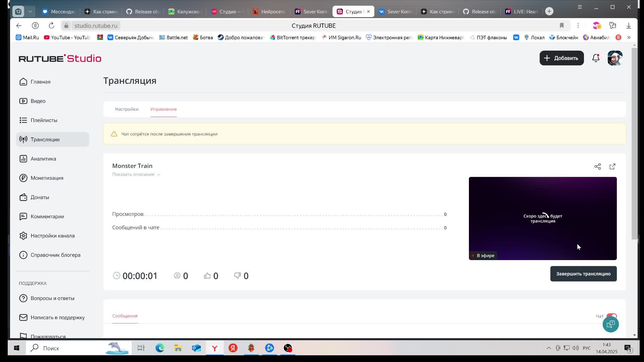Screen dimensions: 644x362
Task: Expand the bookmarks overflow chevron
Action: click(629, 38)
